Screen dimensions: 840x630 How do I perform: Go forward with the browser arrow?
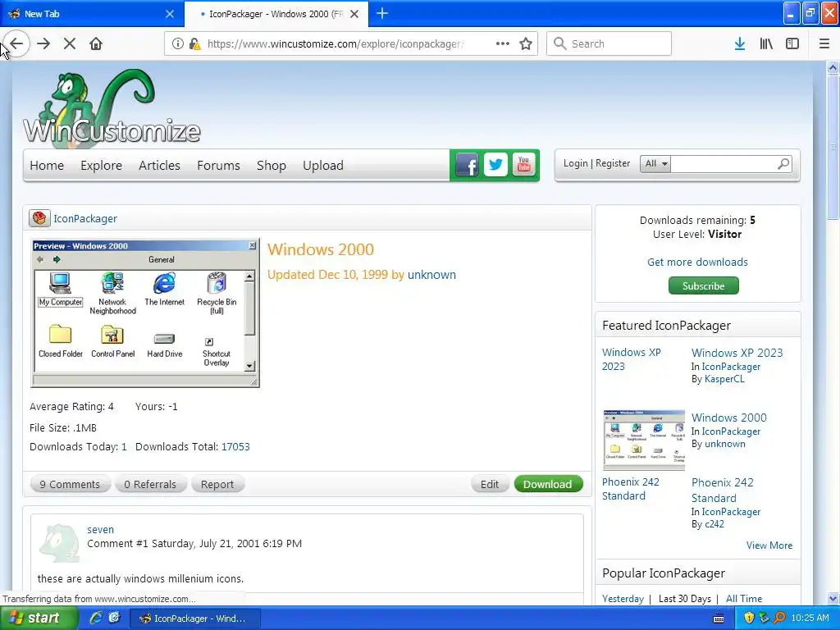click(x=43, y=44)
